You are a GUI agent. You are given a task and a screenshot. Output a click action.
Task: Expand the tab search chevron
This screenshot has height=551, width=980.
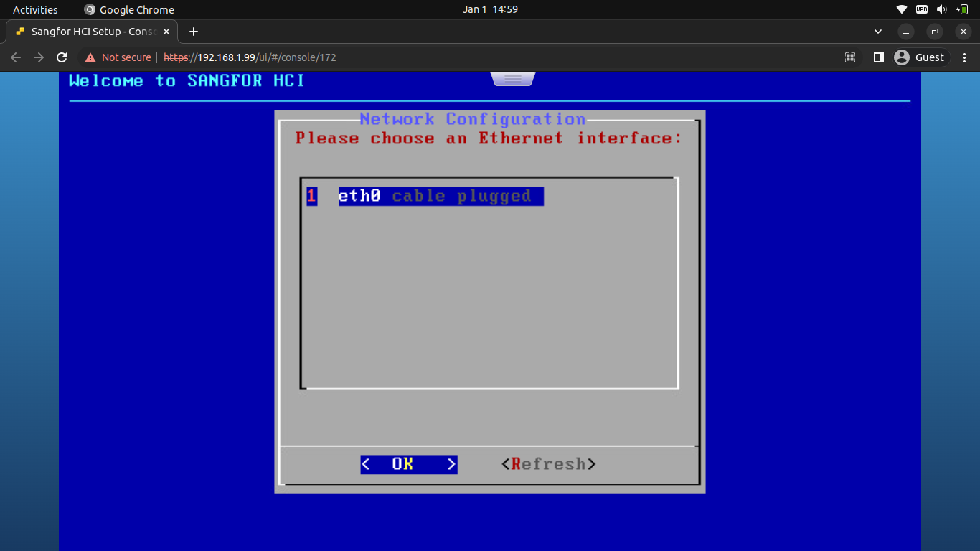(878, 32)
